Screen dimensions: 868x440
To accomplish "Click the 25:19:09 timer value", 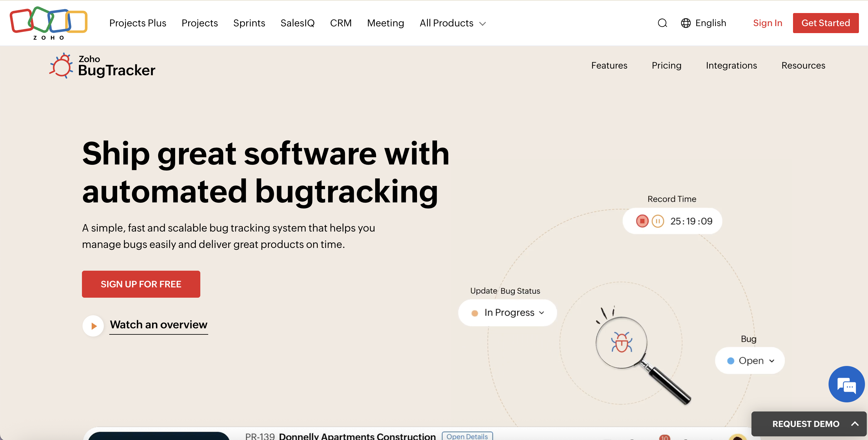I will point(691,221).
